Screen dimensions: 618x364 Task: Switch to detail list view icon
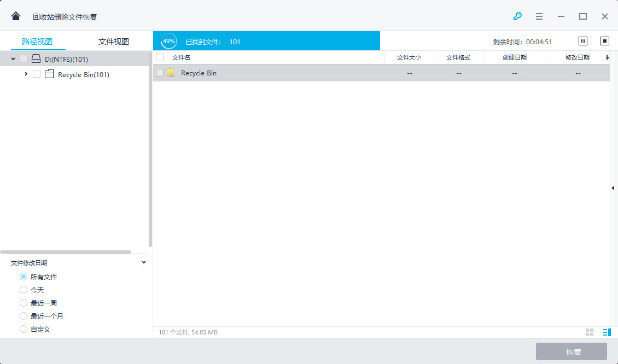(x=607, y=332)
